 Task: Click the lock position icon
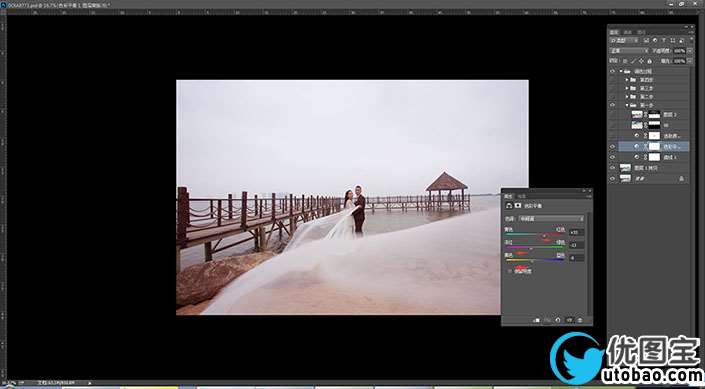coord(641,61)
